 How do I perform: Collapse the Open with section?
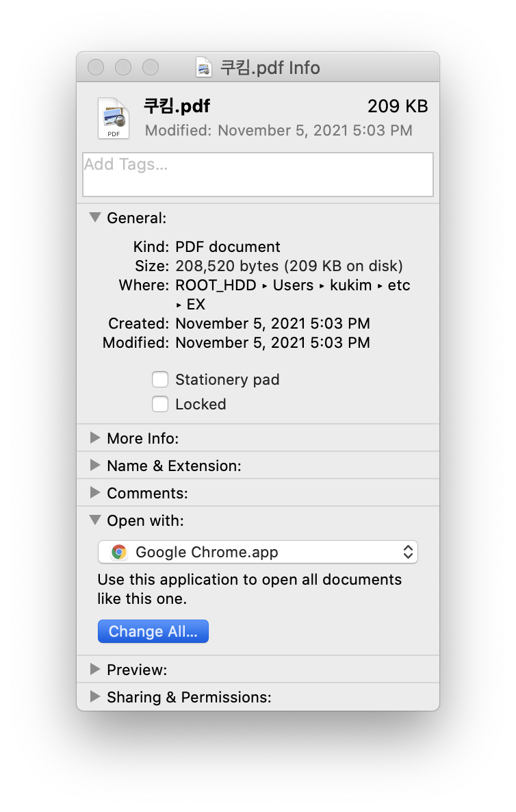[94, 520]
